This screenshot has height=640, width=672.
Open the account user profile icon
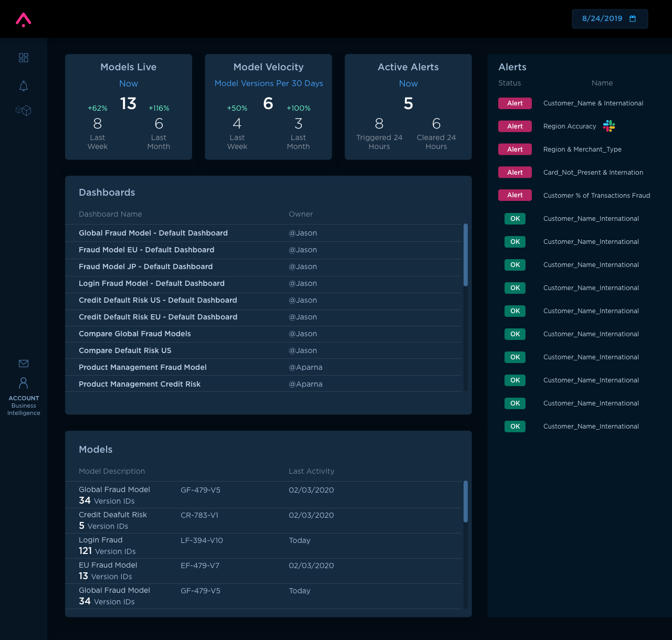point(24,383)
